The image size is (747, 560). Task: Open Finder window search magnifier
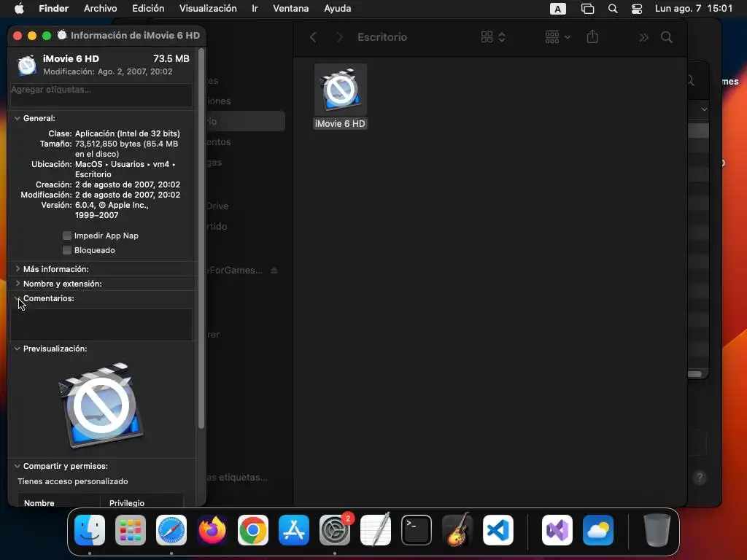667,37
